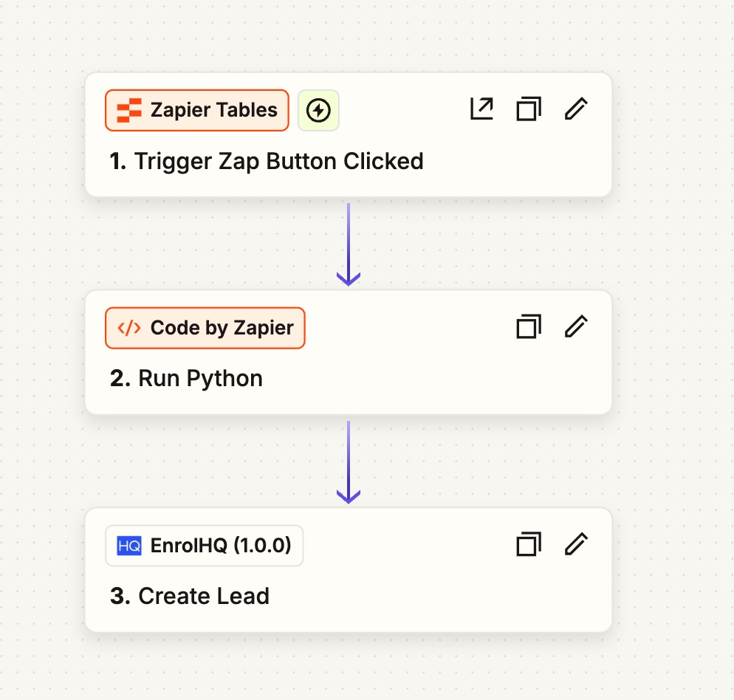Click the instant trigger lightning icon

(318, 109)
